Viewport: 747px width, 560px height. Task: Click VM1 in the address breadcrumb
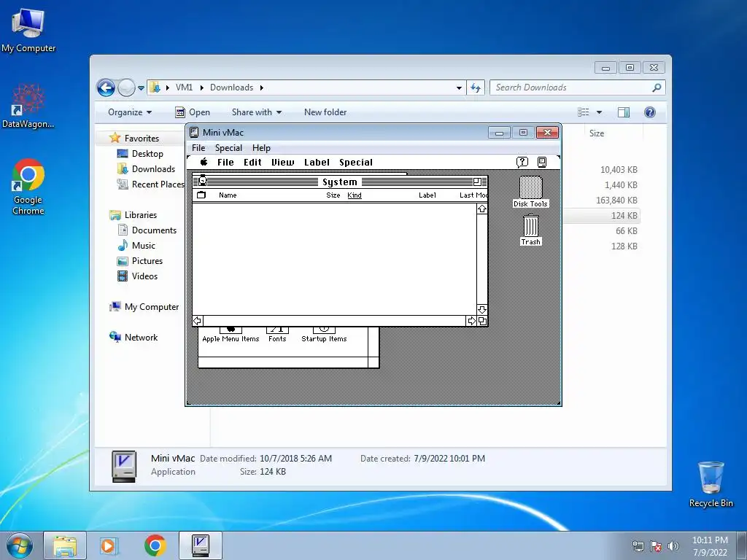coord(184,87)
